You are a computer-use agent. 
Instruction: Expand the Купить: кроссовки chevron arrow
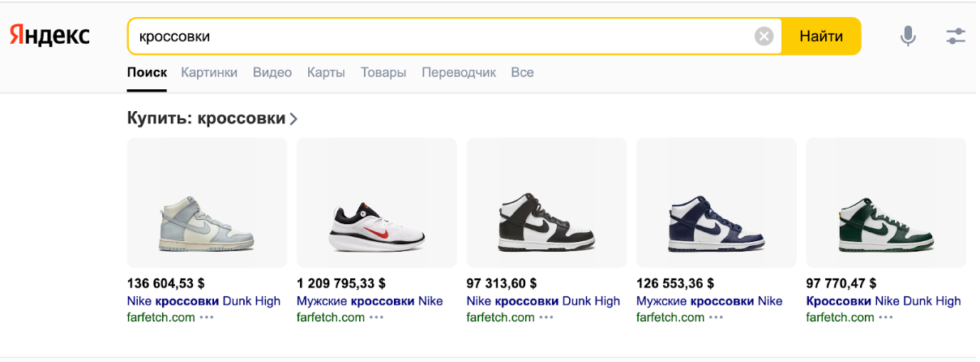[293, 119]
